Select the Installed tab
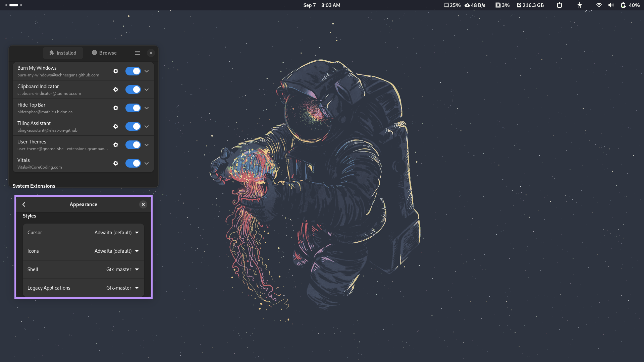The image size is (644, 362). pyautogui.click(x=63, y=53)
